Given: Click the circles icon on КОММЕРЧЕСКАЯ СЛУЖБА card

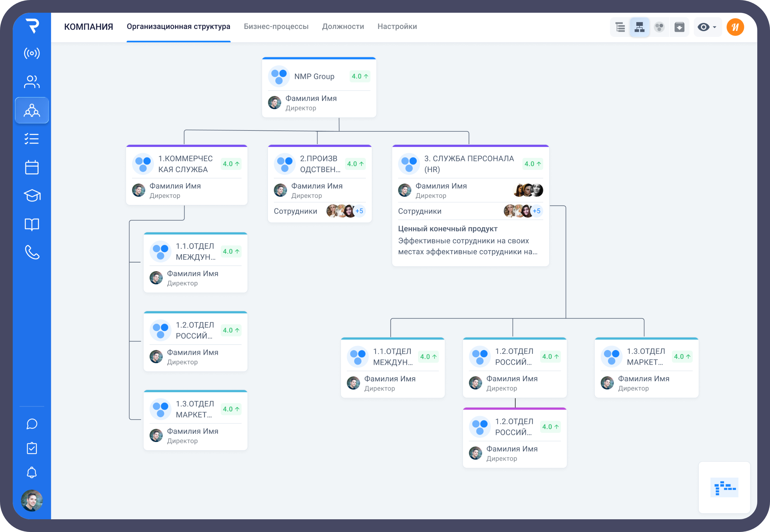Looking at the screenshot, I should point(143,164).
